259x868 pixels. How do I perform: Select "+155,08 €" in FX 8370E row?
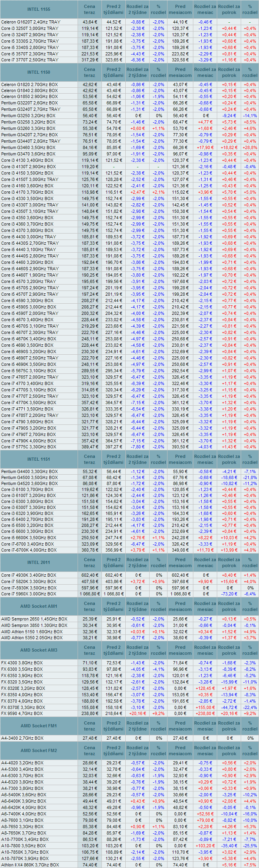pos(205,707)
